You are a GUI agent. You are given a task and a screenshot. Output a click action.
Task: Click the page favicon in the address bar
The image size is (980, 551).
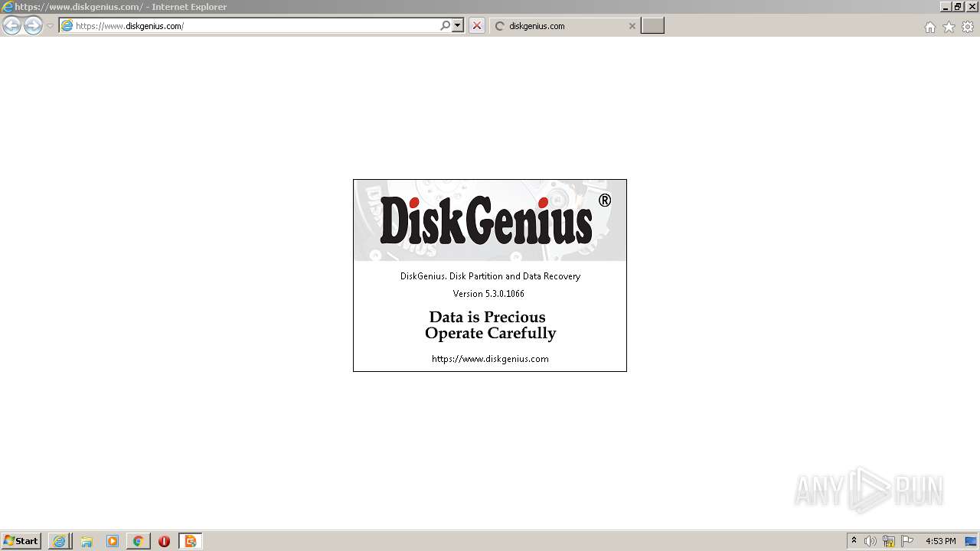click(67, 26)
